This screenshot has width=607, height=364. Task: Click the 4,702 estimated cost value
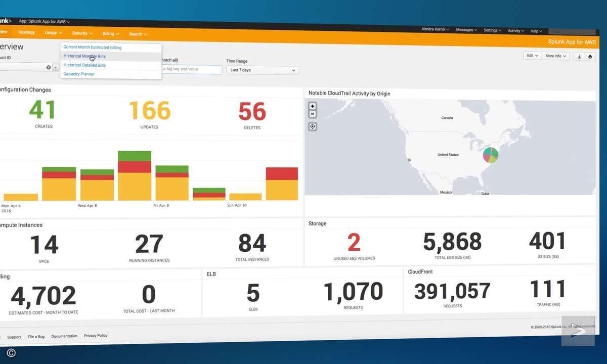[44, 296]
